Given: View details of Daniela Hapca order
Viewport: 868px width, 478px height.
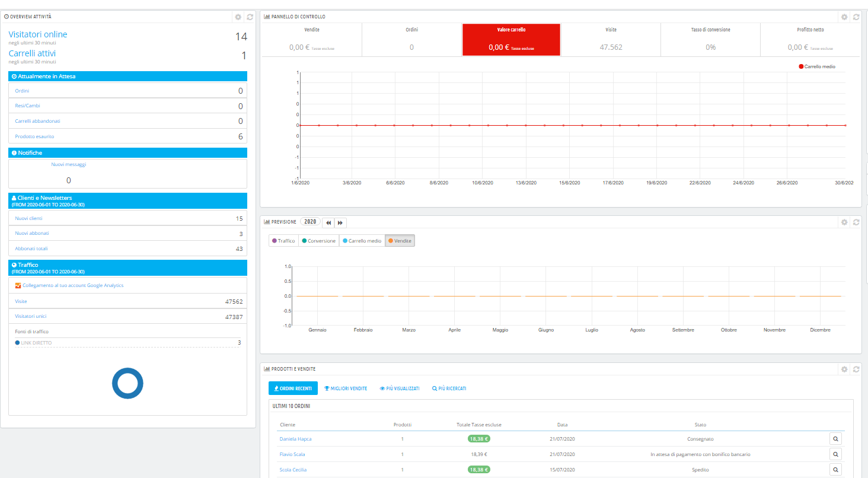Looking at the screenshot, I should coord(835,439).
